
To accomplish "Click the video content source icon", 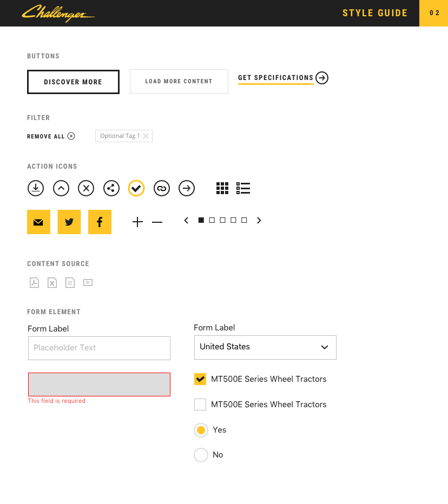I will [x=88, y=282].
